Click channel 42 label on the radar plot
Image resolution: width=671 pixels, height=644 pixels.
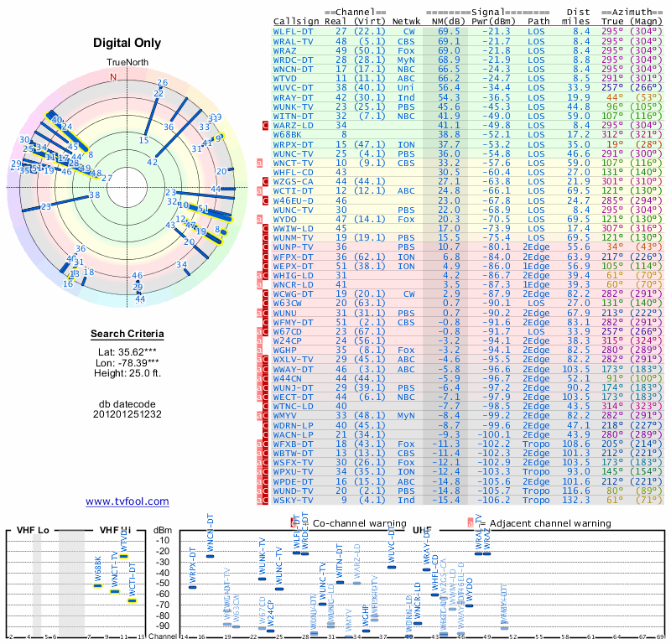(x=153, y=162)
